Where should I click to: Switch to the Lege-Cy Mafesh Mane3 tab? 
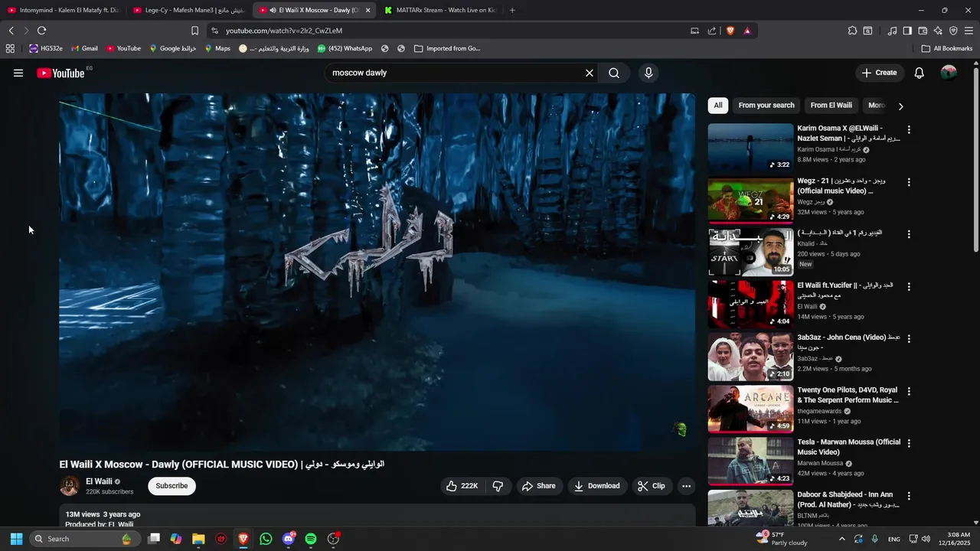point(188,10)
